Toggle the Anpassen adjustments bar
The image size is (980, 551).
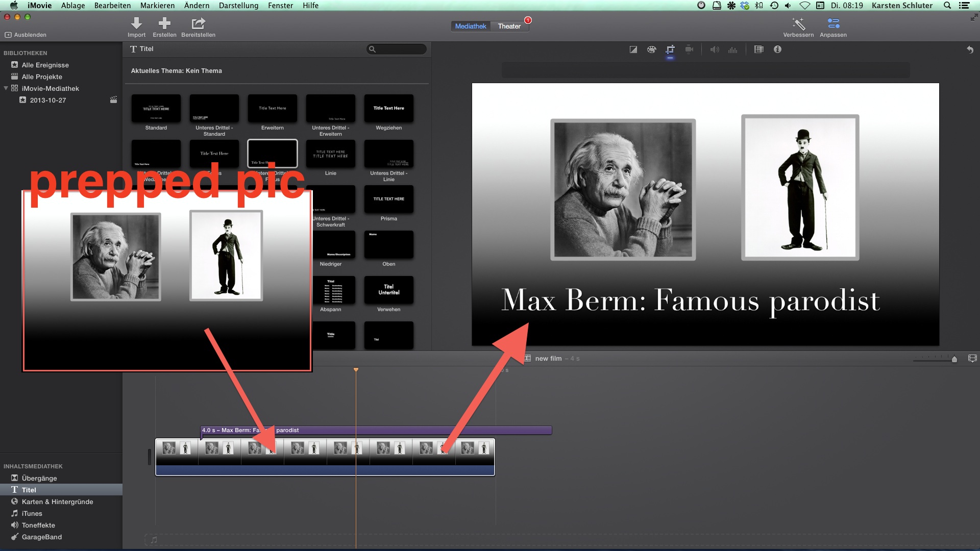click(x=833, y=23)
